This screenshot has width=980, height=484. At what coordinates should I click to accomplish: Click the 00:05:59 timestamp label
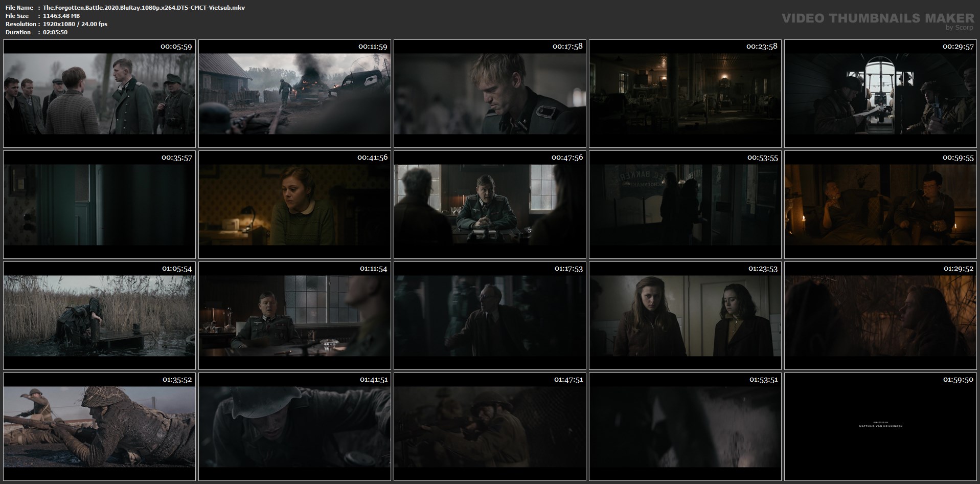pos(176,47)
